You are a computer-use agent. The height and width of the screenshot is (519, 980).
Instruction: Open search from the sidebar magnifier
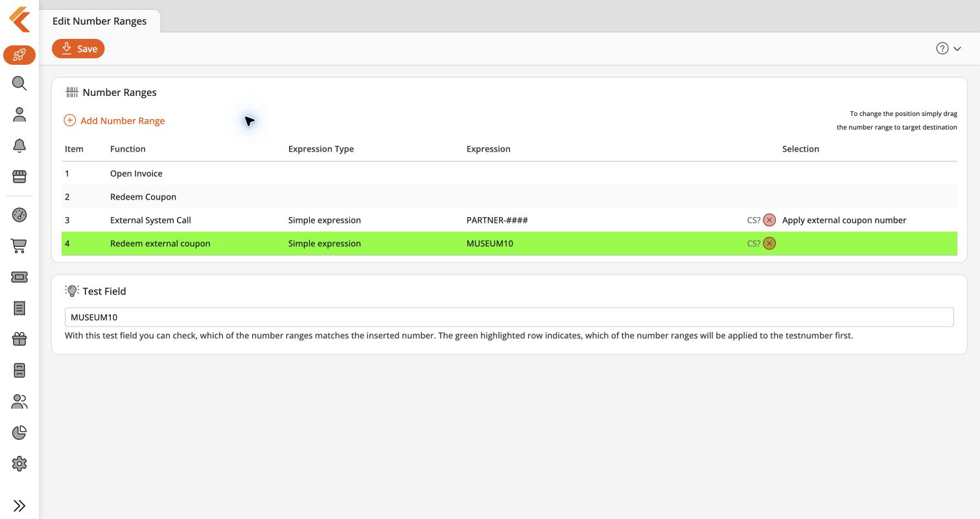pos(19,84)
